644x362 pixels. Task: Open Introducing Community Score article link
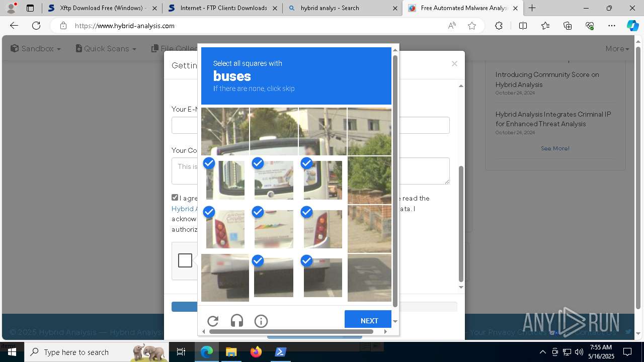pyautogui.click(x=547, y=79)
